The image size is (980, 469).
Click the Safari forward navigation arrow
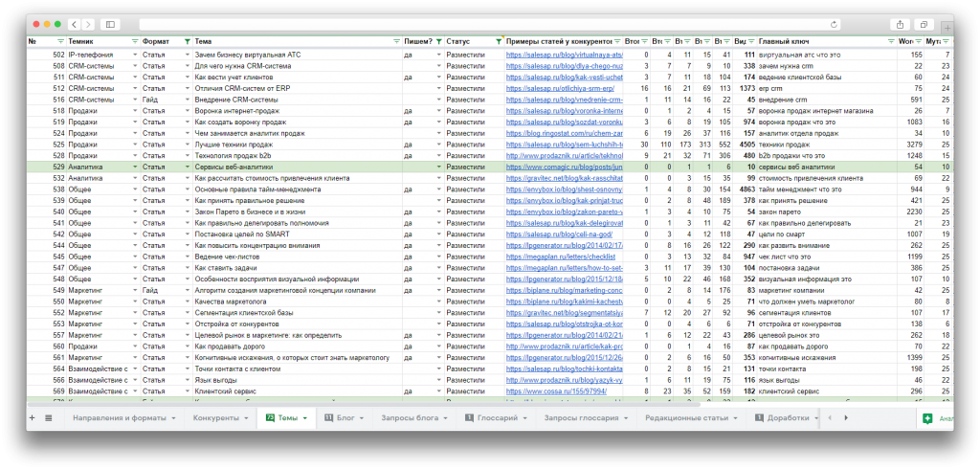coord(88,24)
